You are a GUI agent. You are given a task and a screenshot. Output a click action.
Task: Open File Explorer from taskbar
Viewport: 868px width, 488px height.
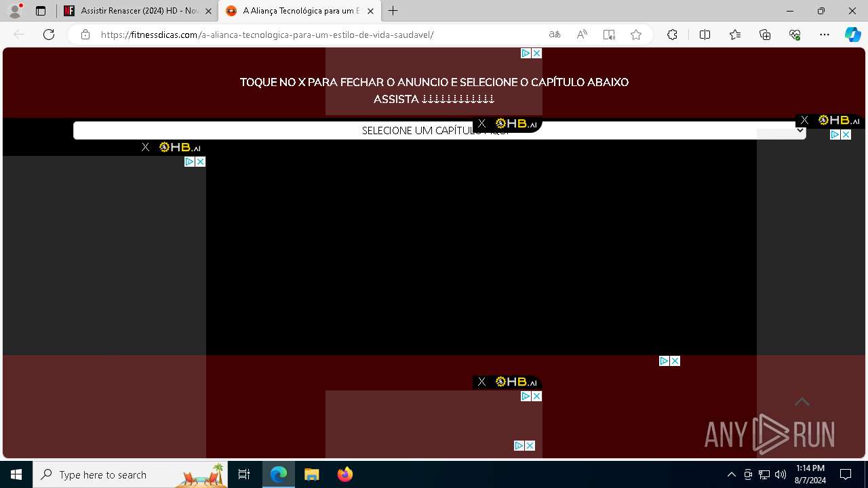tap(311, 474)
